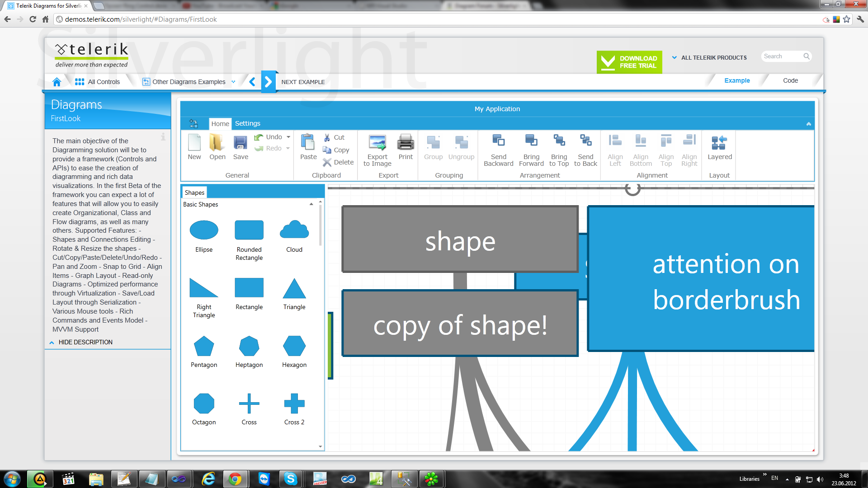Click the Bring to Top icon
This screenshot has height=488, width=868.
tap(559, 141)
